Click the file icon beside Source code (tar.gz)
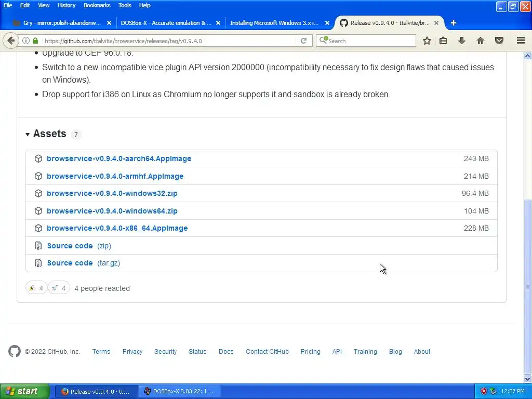The image size is (532, 399). pyautogui.click(x=38, y=263)
